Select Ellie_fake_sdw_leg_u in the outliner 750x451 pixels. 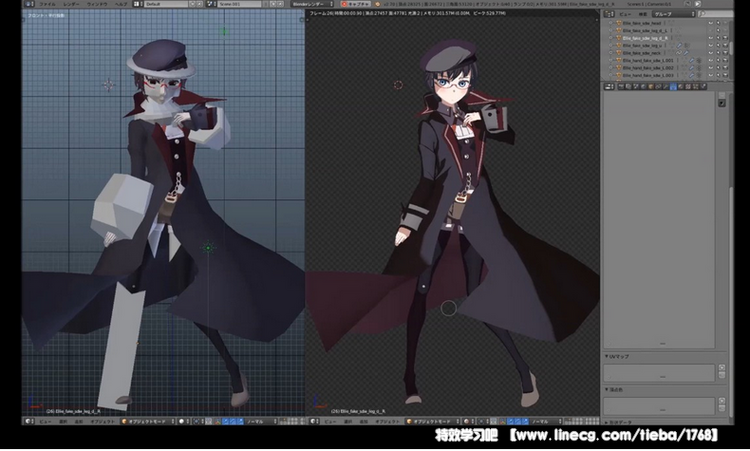coord(642,45)
